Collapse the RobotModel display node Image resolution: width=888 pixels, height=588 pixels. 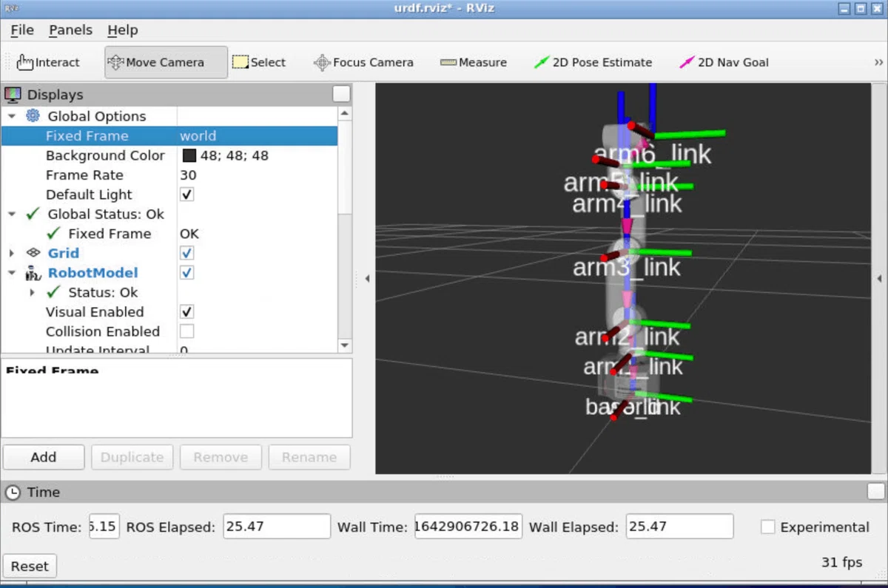(x=12, y=273)
